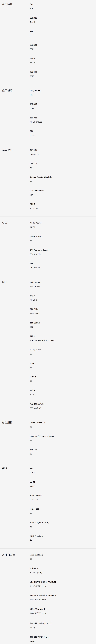Screen dimensions: 96x644
Task: Click the model number 55P7K
Action: (33, 62)
